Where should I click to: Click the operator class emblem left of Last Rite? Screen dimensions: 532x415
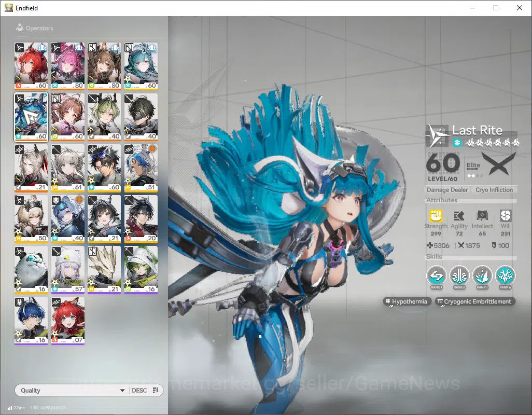(437, 136)
